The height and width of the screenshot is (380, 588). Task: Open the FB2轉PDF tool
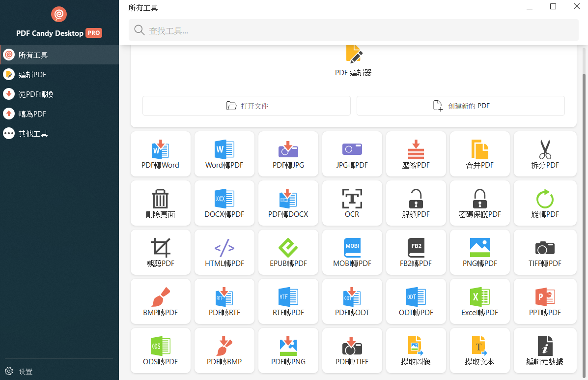pyautogui.click(x=416, y=252)
